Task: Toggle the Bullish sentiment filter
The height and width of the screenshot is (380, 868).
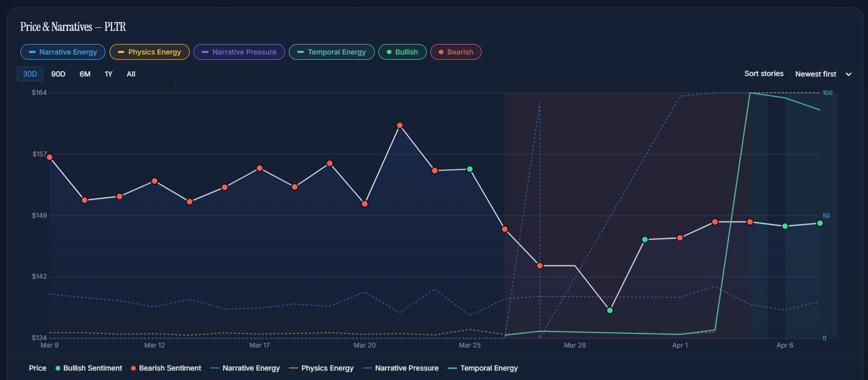Action: pyautogui.click(x=402, y=52)
